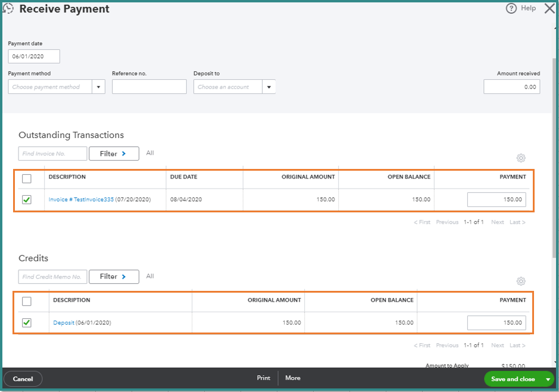Viewport: 559px width, 392px height.
Task: Click the Cancel button
Action: coord(23,379)
